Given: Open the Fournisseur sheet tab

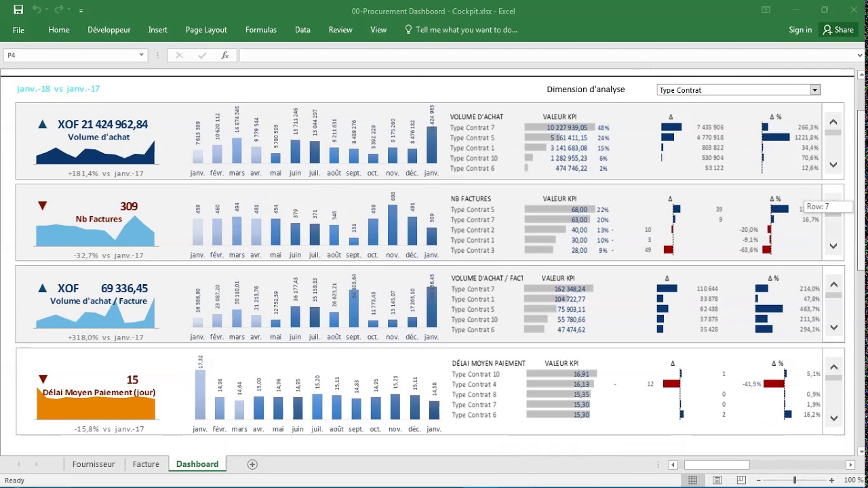Looking at the screenshot, I should tap(94, 464).
